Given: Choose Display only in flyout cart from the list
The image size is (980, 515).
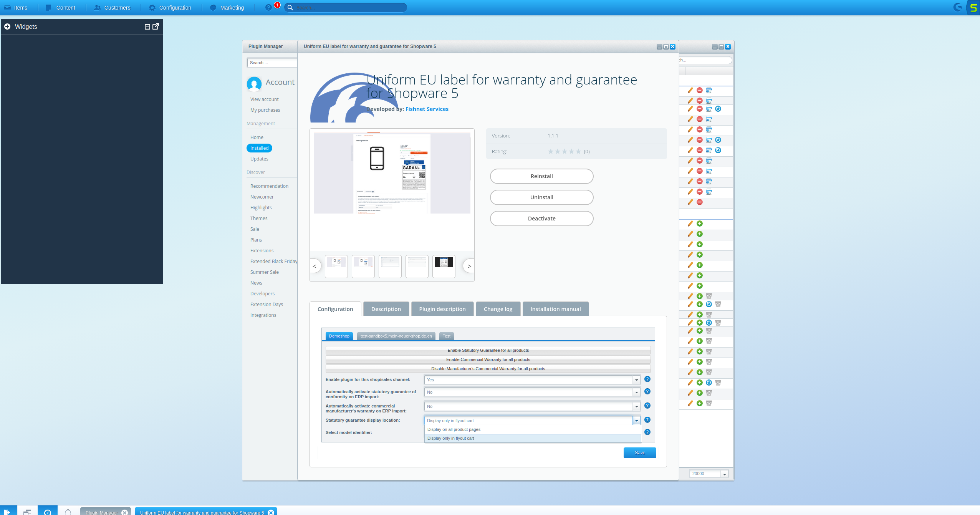Looking at the screenshot, I should tap(533, 438).
